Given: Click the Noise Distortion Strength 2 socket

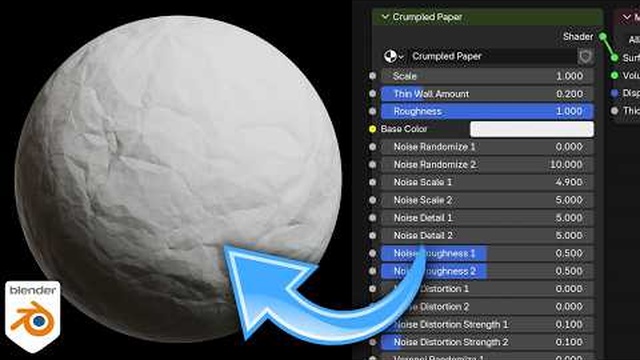Looking at the screenshot, I should [372, 342].
